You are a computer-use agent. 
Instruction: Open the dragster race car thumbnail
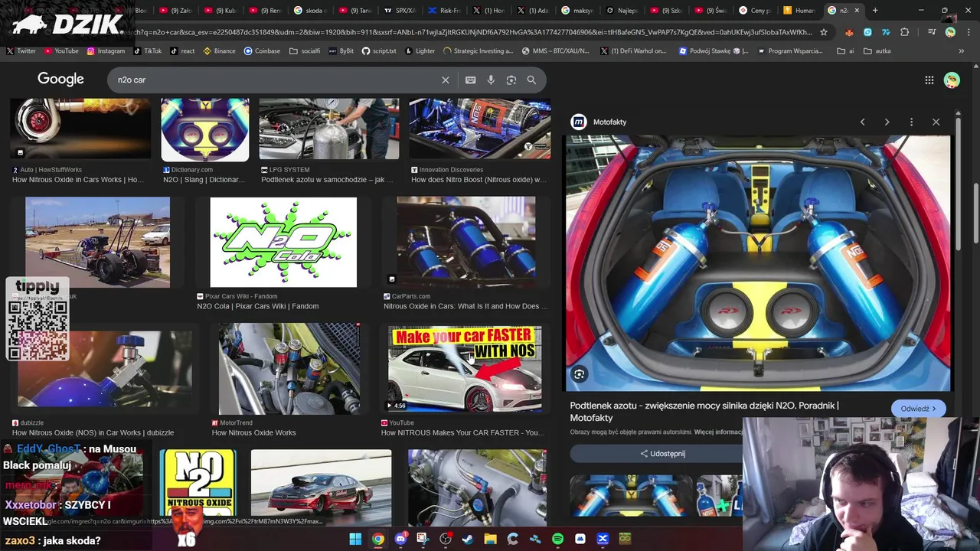point(97,242)
